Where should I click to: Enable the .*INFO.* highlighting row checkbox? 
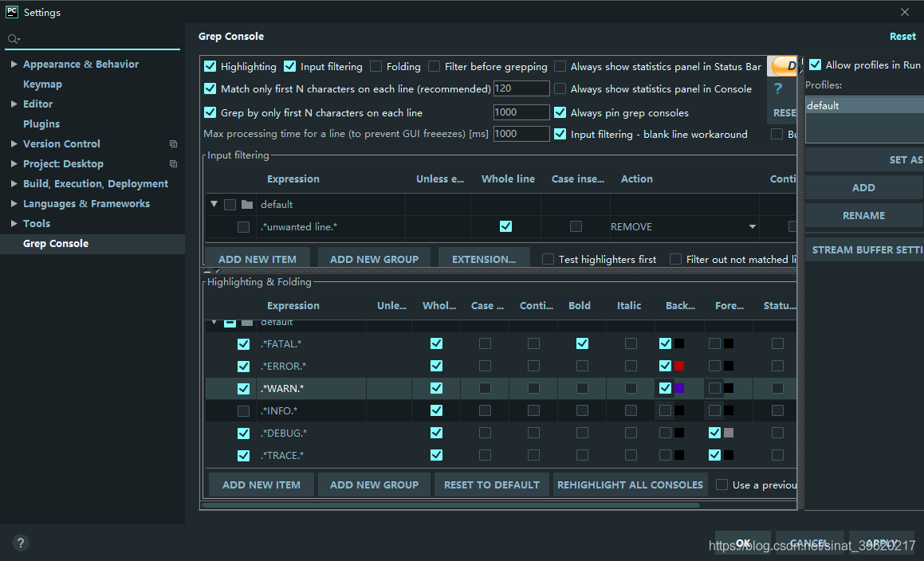[243, 410]
